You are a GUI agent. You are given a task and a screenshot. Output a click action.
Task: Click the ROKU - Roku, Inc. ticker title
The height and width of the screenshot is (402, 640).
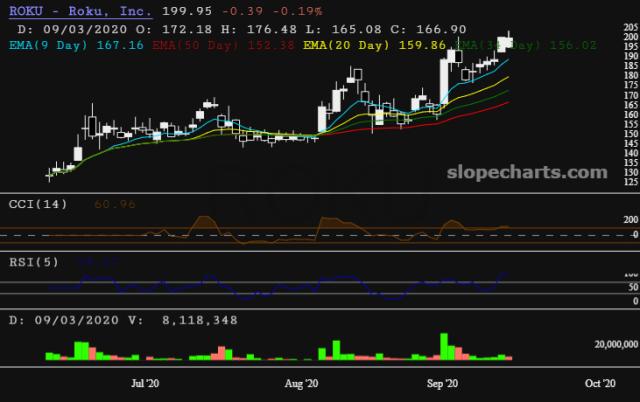coord(79,10)
